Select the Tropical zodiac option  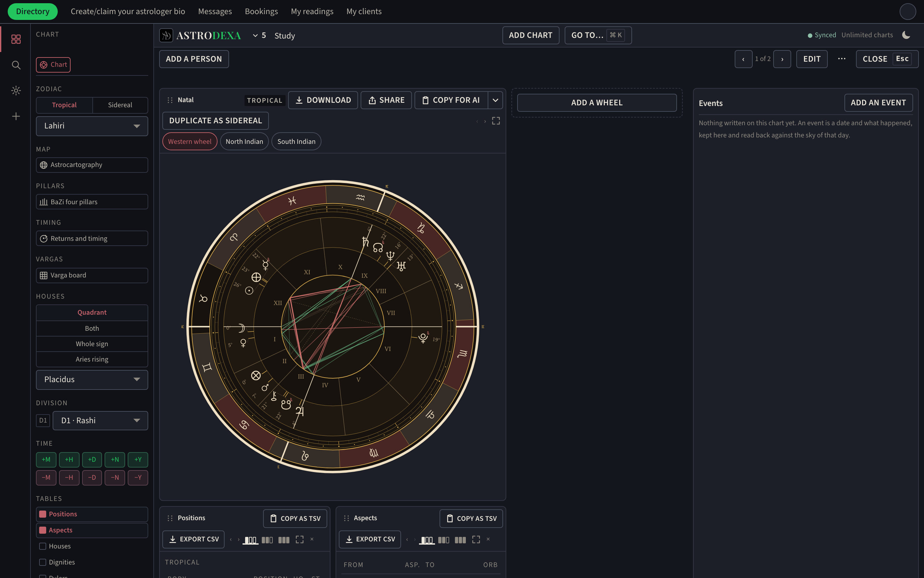point(64,105)
